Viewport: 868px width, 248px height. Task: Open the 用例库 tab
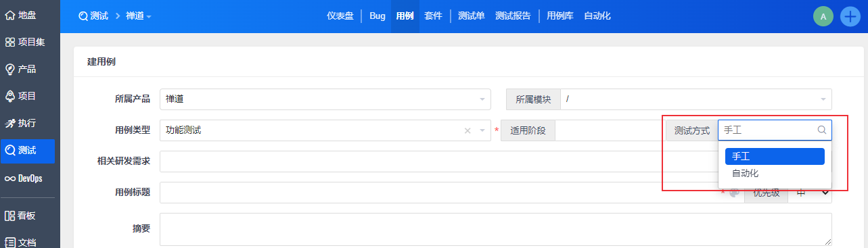pyautogui.click(x=560, y=16)
